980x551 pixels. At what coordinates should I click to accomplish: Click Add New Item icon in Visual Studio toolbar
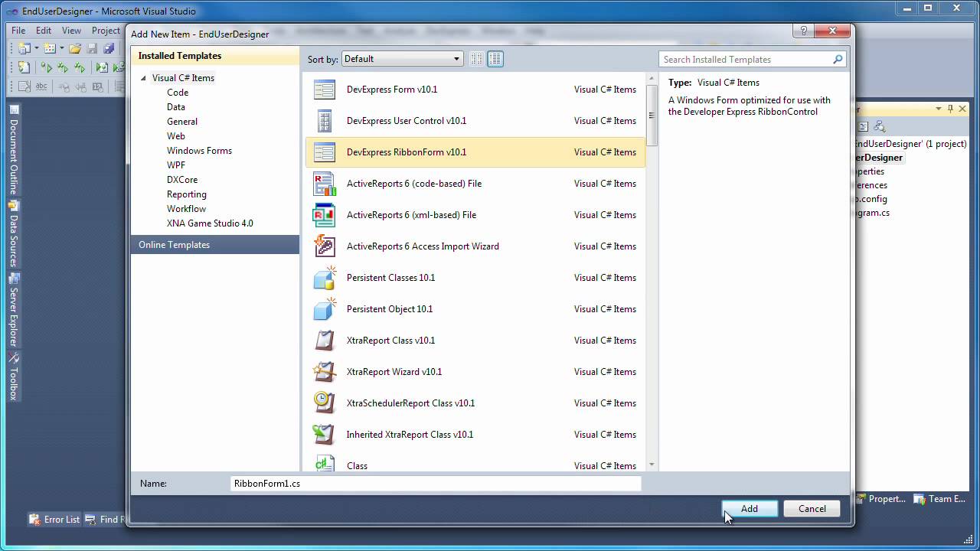(50, 48)
